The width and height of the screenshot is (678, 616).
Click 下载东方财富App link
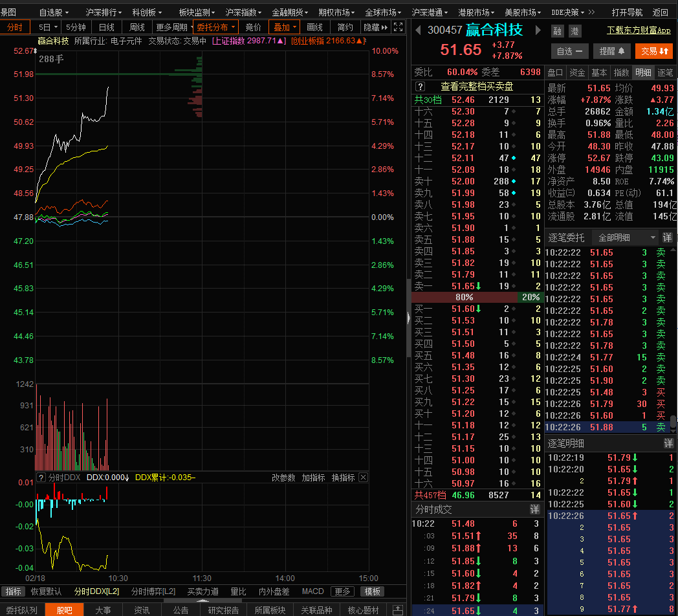coord(639,30)
